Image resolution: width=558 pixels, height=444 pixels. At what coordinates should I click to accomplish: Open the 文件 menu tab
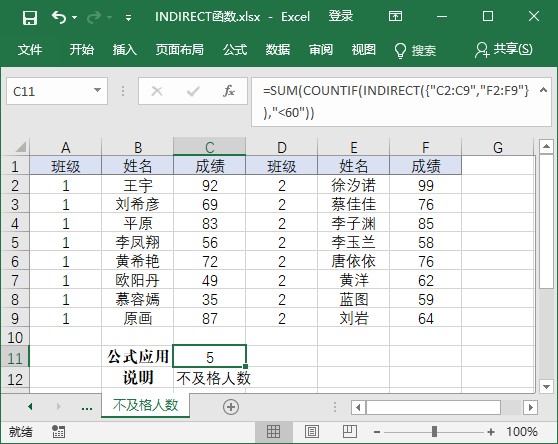(30, 49)
